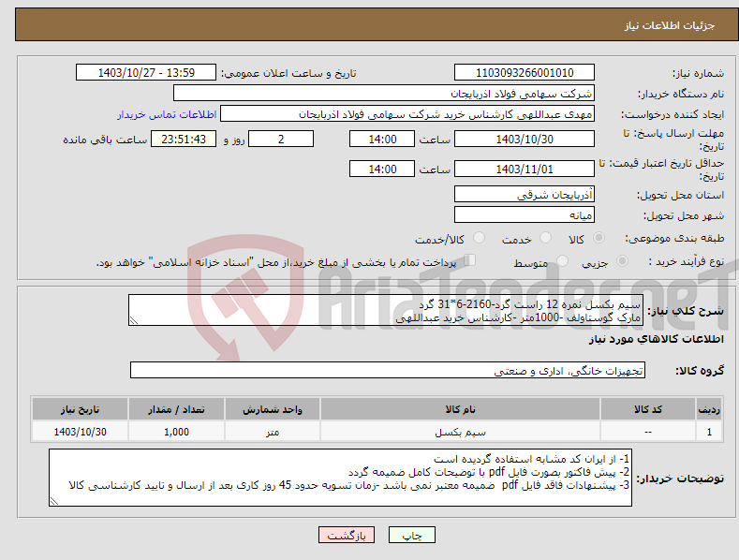Click the -- code cell in table row
The height and width of the screenshot is (560, 739).
tap(648, 432)
